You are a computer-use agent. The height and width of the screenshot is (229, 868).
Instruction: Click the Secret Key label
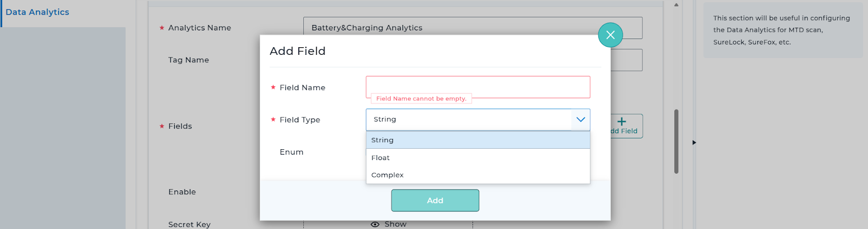189,224
